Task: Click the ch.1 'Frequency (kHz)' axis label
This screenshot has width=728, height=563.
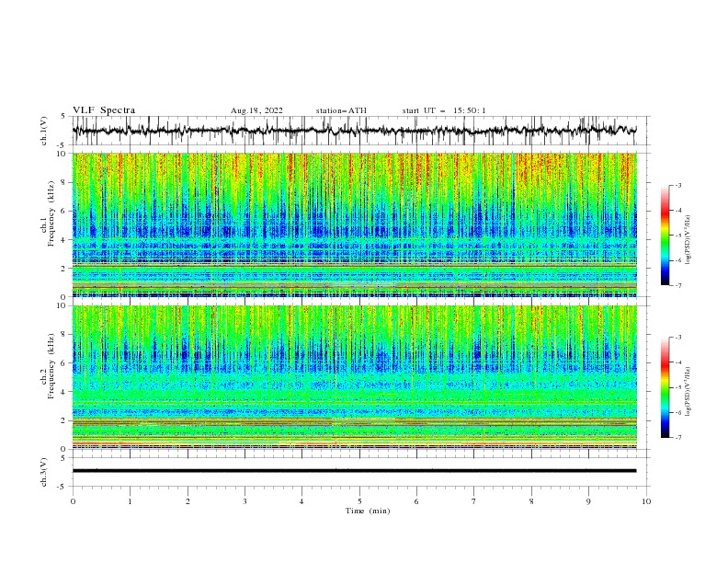Action: [51, 213]
